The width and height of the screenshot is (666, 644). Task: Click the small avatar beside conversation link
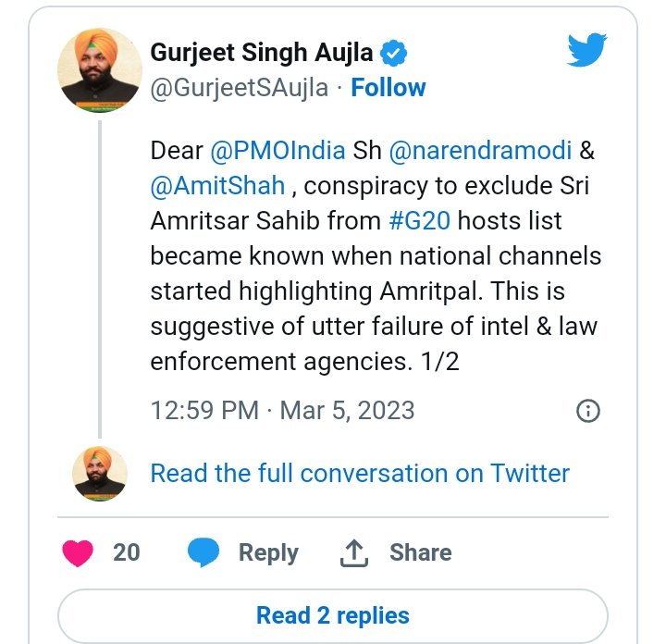tap(100, 473)
